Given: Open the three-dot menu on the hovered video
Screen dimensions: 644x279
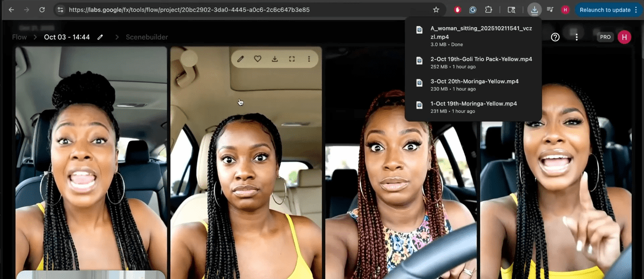Looking at the screenshot, I should [x=309, y=59].
